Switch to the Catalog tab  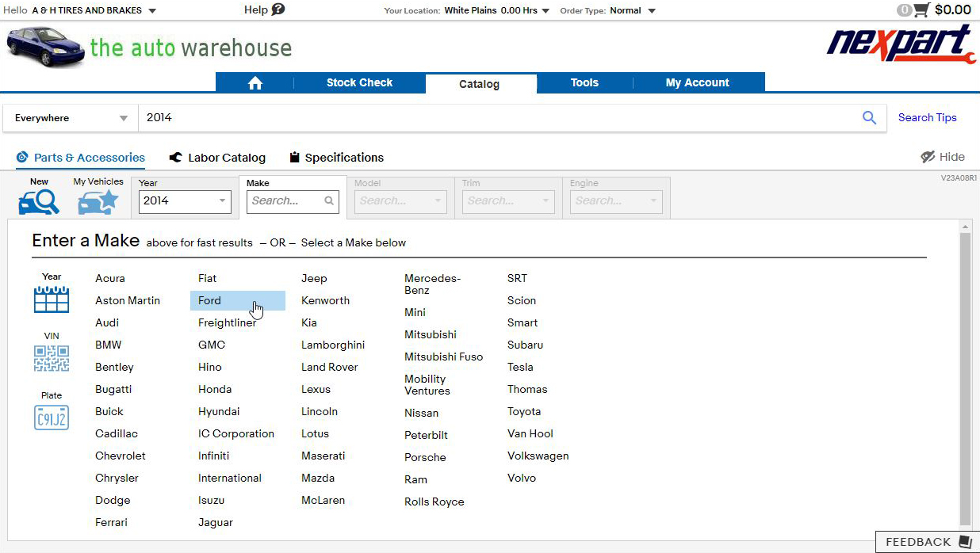coord(480,84)
